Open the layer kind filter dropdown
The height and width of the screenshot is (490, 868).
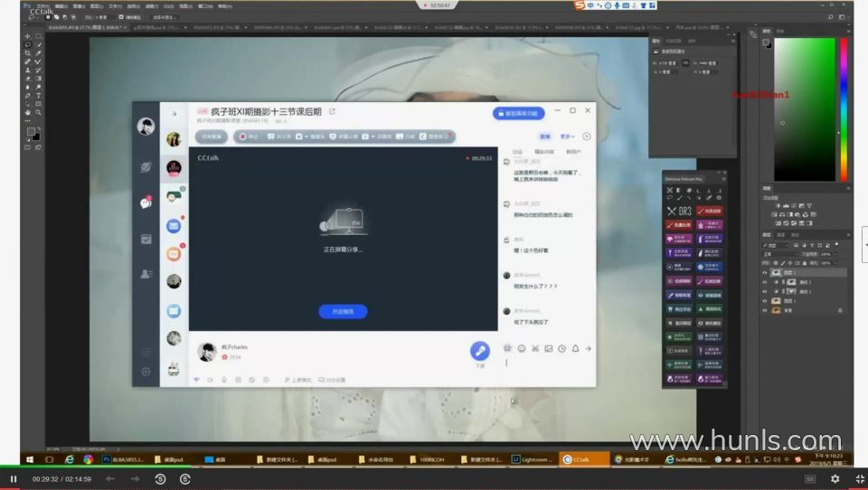(777, 245)
